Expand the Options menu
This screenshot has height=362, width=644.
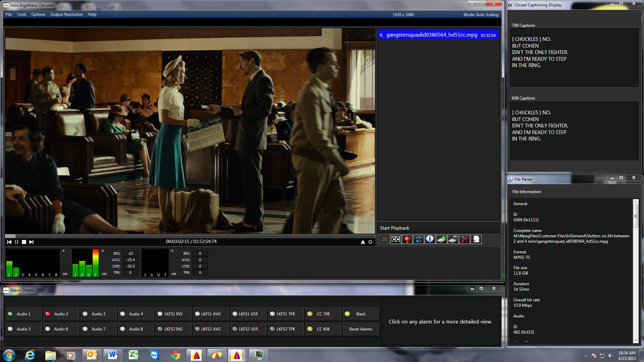coord(38,14)
